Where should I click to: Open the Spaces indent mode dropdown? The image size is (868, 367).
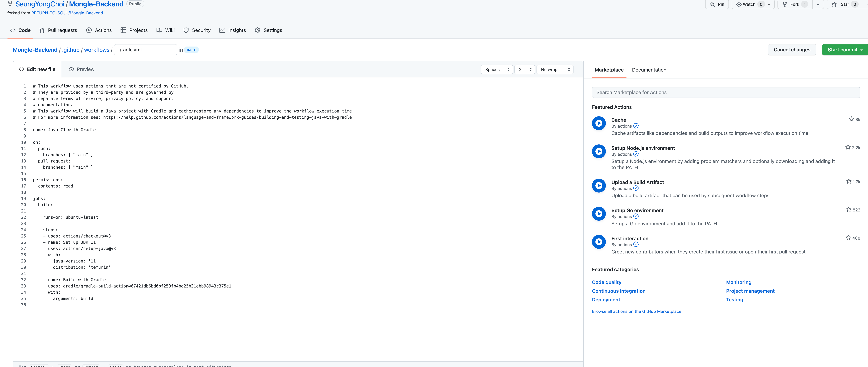coord(497,70)
